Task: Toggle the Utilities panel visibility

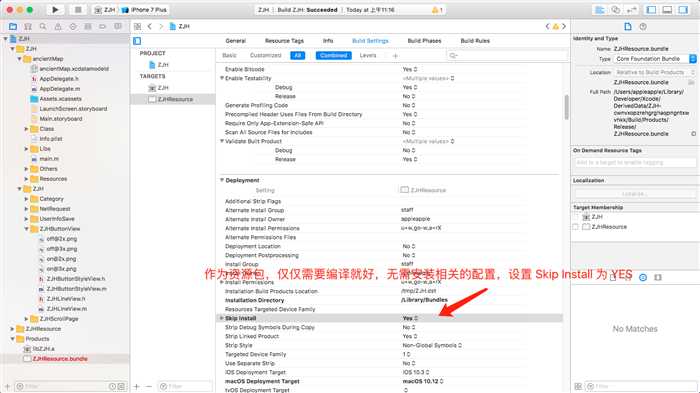Action: point(683,10)
